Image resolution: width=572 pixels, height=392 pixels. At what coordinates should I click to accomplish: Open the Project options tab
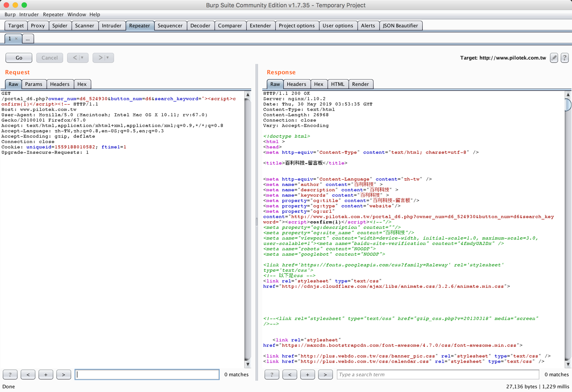(297, 25)
